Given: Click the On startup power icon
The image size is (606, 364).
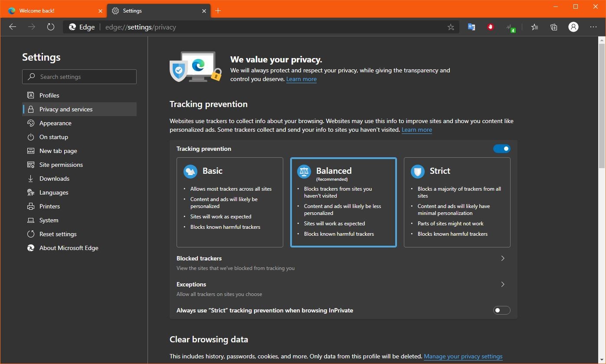Looking at the screenshot, I should pos(30,137).
